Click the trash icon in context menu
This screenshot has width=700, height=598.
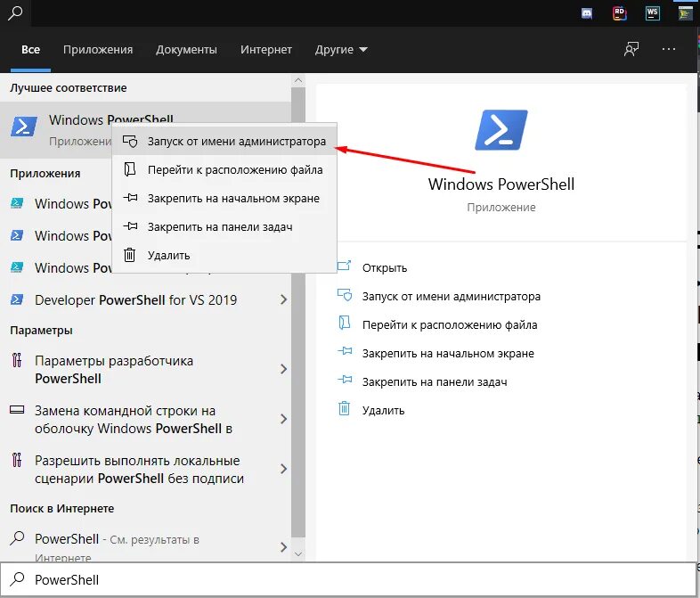tap(129, 255)
